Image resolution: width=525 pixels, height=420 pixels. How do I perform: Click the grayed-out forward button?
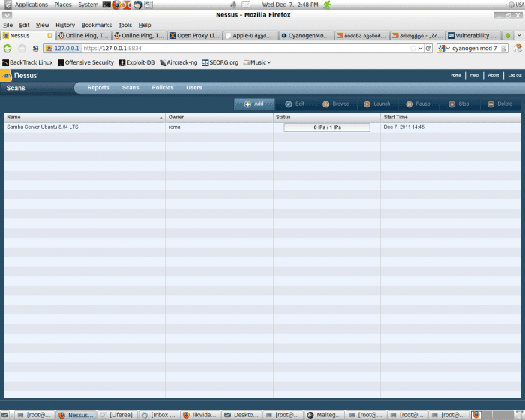(x=22, y=49)
